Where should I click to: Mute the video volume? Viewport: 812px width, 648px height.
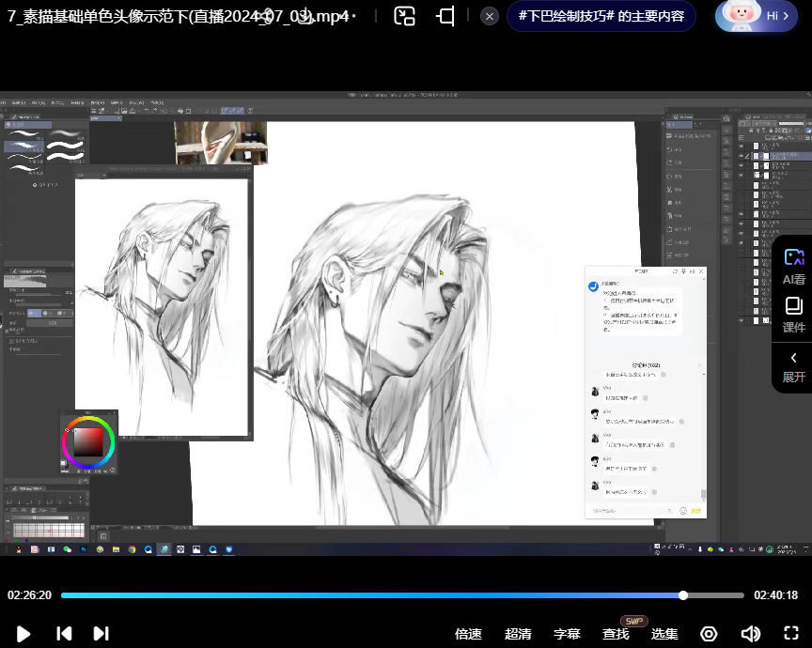pyautogui.click(x=750, y=634)
